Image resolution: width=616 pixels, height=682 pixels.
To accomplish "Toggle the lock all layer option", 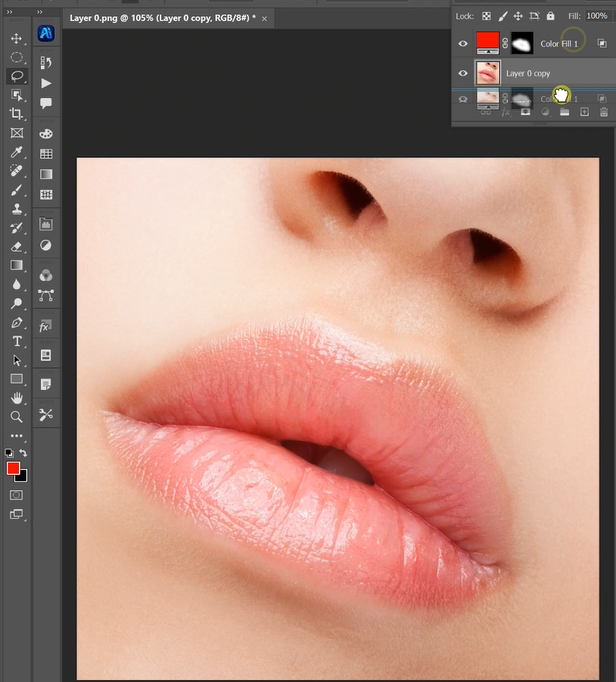I will 550,17.
